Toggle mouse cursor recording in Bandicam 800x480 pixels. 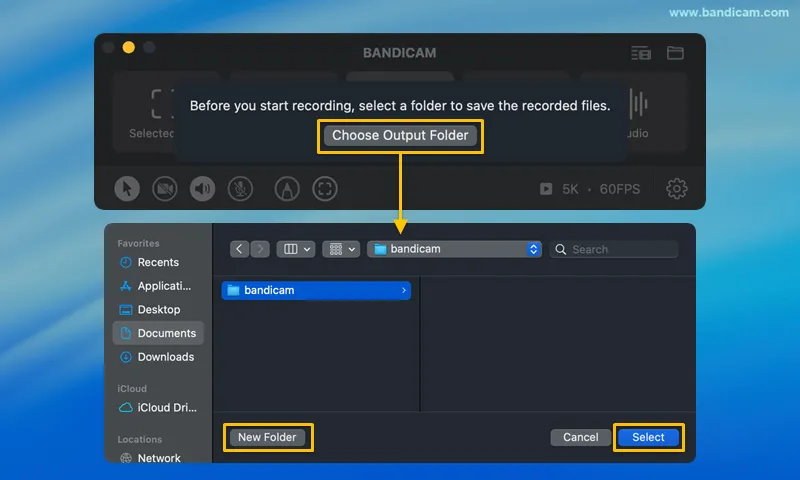click(x=127, y=189)
